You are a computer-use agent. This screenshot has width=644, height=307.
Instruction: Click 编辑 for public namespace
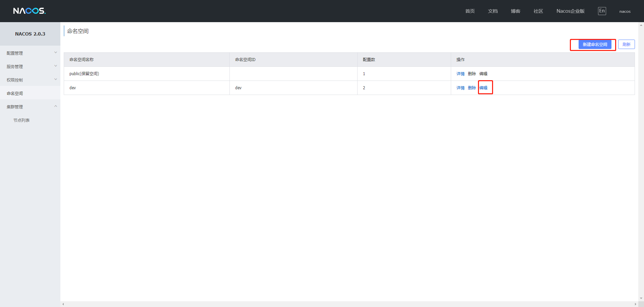[x=483, y=74]
